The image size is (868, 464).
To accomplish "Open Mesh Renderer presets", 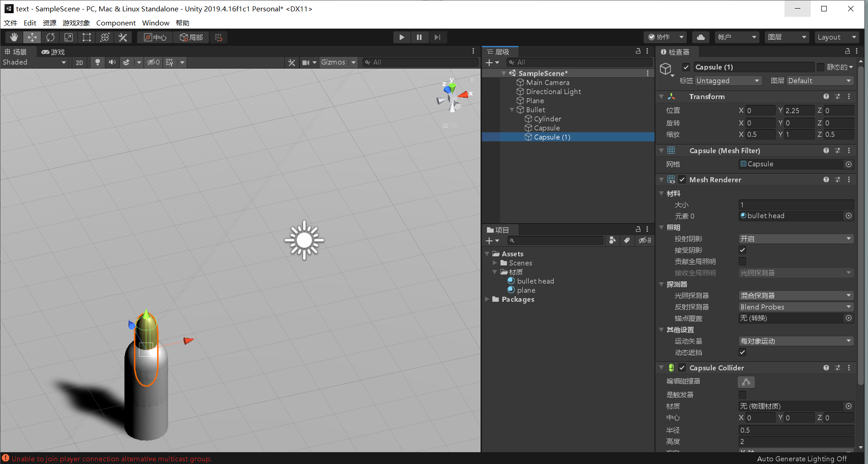I will [838, 180].
